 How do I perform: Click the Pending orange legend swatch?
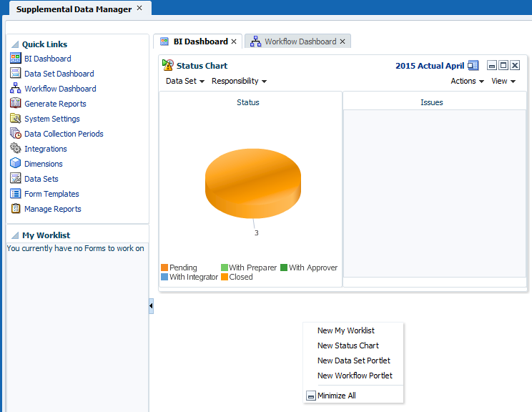(x=164, y=268)
